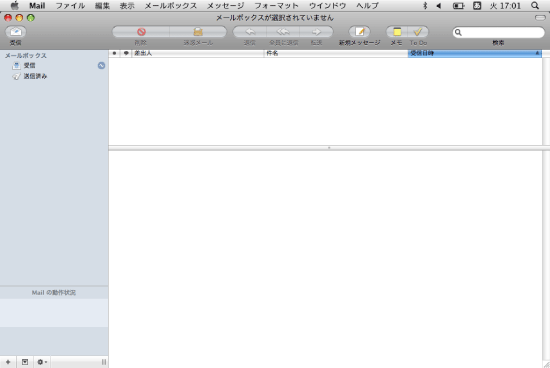This screenshot has width=550, height=368.
Task: Compose a new message (新規メッセージ)
Action: click(x=360, y=32)
